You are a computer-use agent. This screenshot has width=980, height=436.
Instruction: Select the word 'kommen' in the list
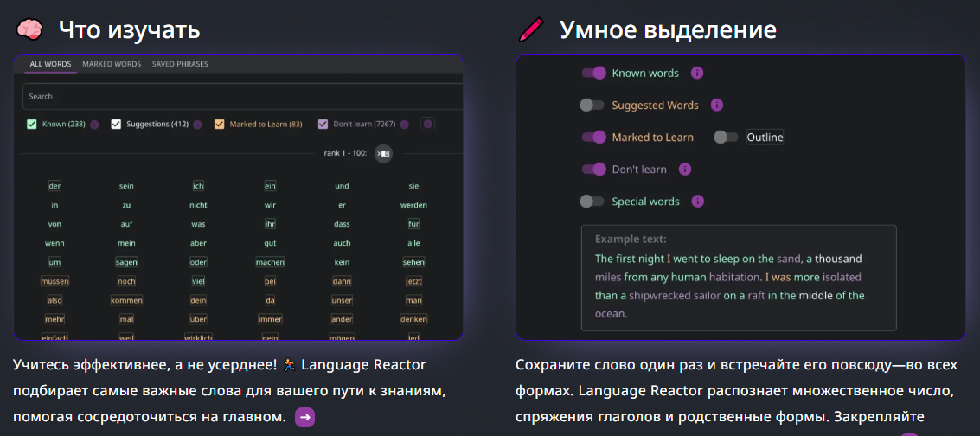pyautogui.click(x=126, y=300)
